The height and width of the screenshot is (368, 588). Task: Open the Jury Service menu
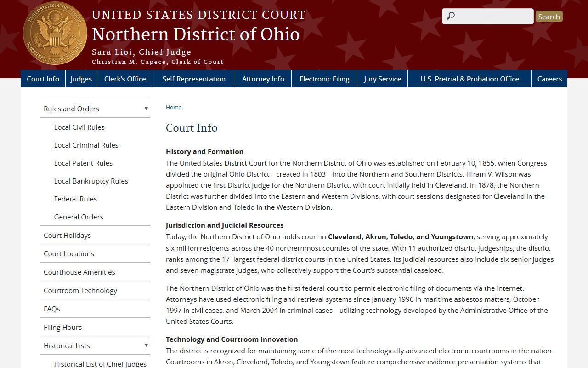coord(382,79)
